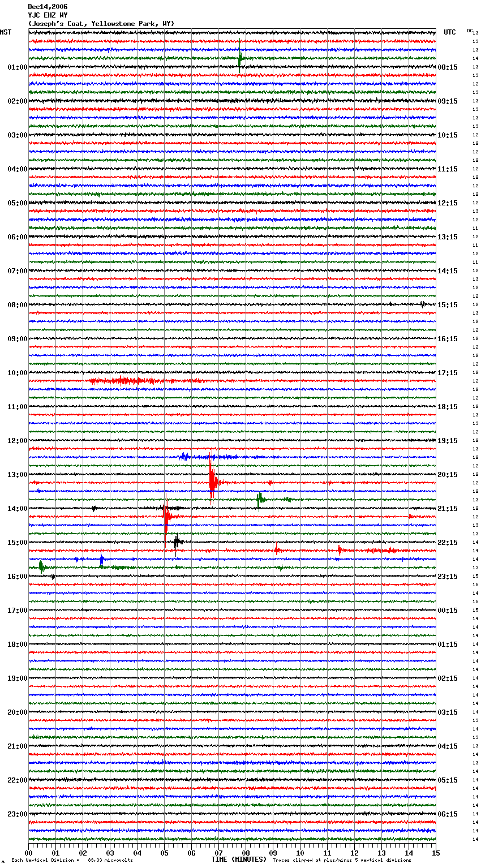This screenshot has width=481, height=868.
Task: Click the 20:15 UTC time label
Action: pyautogui.click(x=448, y=475)
